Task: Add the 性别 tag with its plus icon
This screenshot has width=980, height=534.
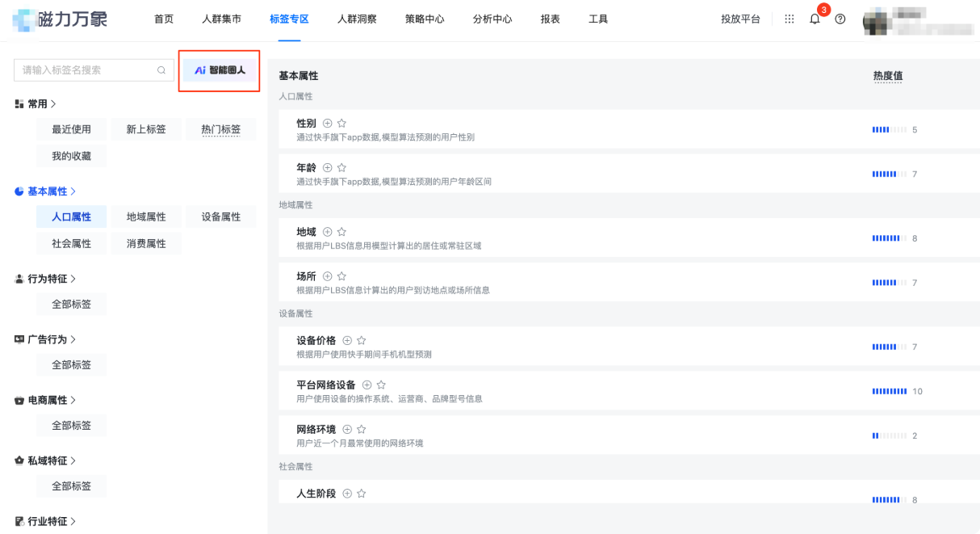Action: [x=328, y=123]
